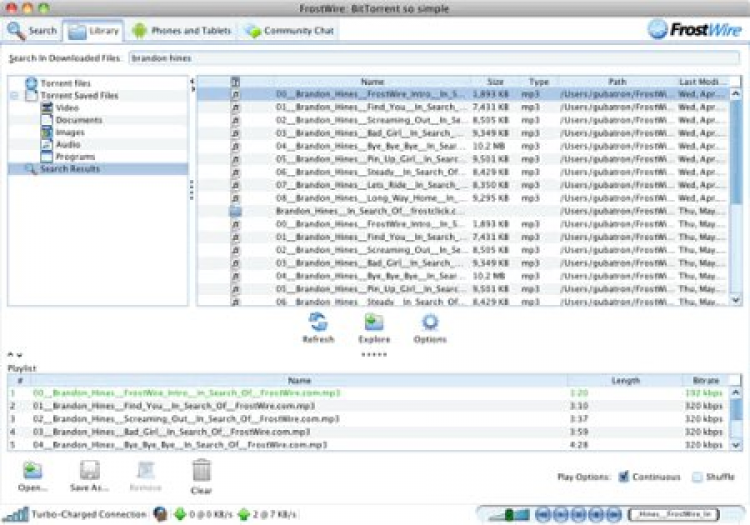Select the Wed 00__Brandon_Hines__FrostWire_Intro row
The height and width of the screenshot is (525, 750).
[x=463, y=94]
